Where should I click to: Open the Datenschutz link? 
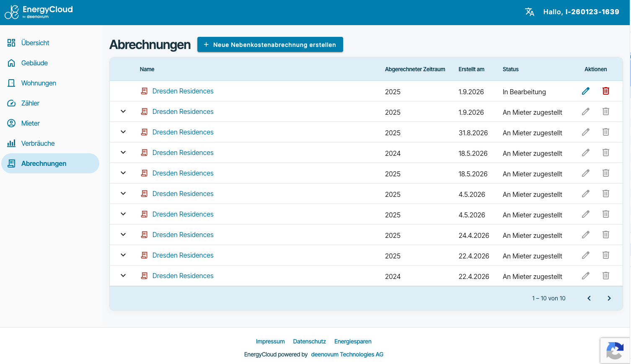click(x=310, y=341)
